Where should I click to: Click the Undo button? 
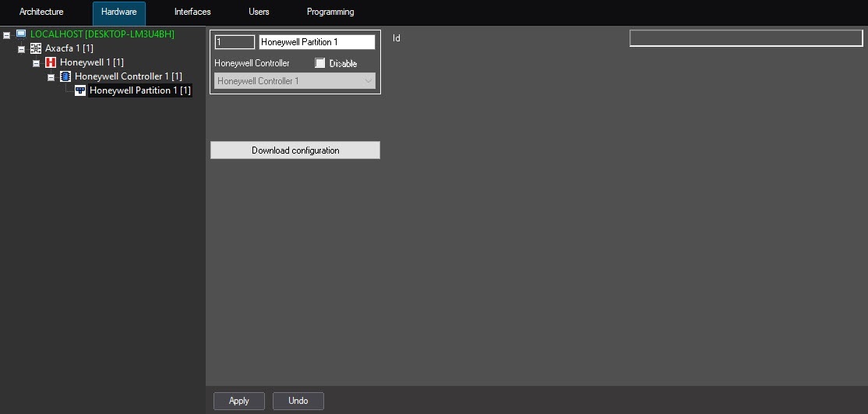tap(298, 401)
